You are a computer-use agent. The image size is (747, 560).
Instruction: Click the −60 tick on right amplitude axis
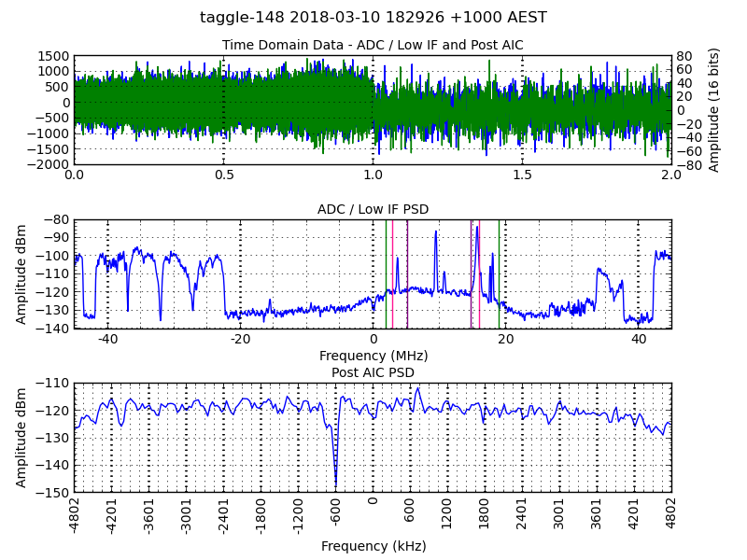(690, 152)
